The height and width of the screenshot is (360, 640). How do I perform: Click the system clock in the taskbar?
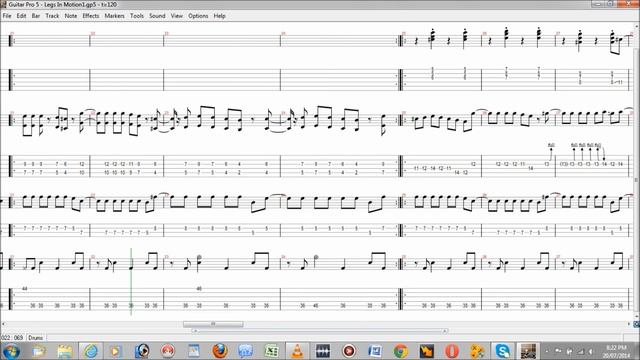click(616, 351)
